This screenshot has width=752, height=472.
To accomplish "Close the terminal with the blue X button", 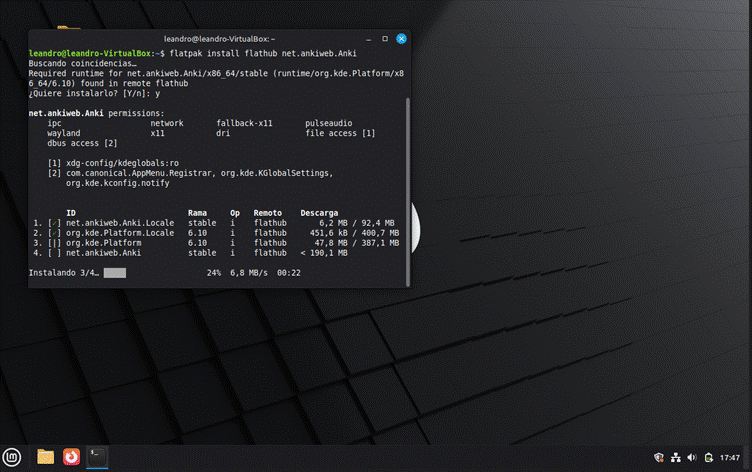I will pos(401,39).
